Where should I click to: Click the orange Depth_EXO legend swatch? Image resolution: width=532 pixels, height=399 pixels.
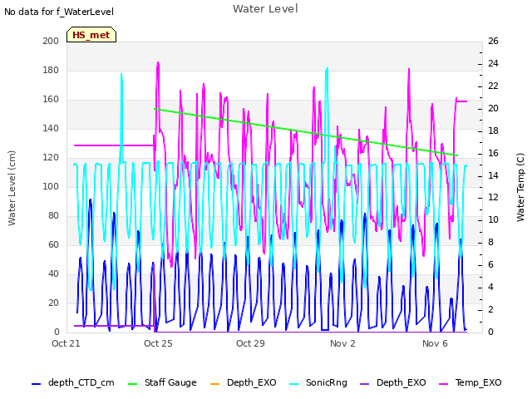coord(215,384)
